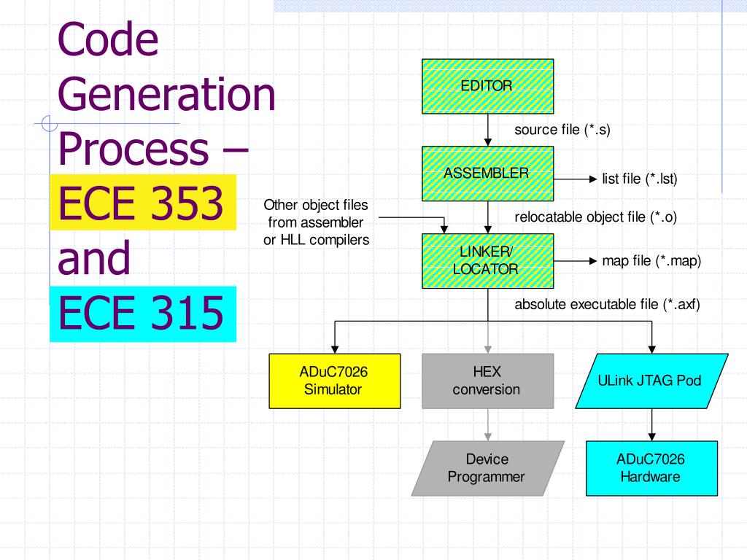Click 'from assembler' text line
This screenshot has height=560, width=747.
(x=315, y=222)
